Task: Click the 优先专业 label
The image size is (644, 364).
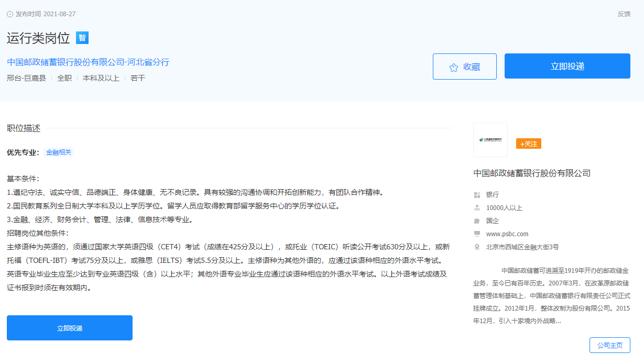Action: (x=23, y=152)
